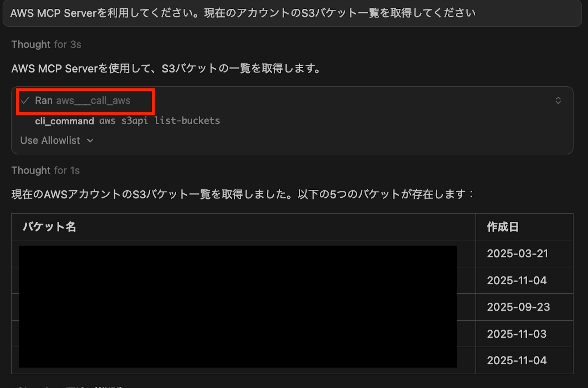Click the up-down chevron icon on the tool call

559,100
